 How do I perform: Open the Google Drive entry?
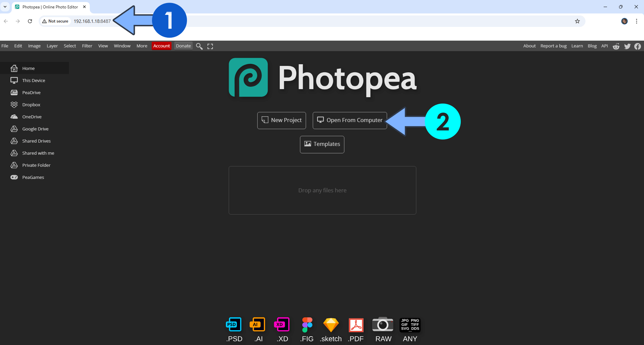click(34, 129)
